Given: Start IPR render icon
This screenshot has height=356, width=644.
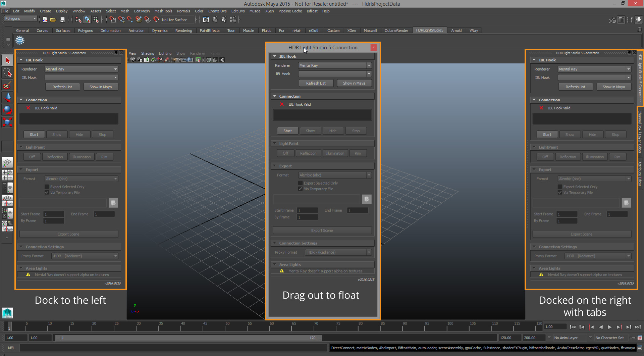Looking at the screenshot, I should coord(224,20).
